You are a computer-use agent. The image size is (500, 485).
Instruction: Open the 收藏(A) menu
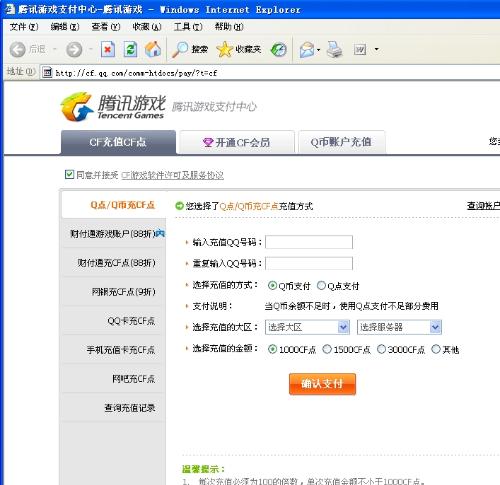[147, 27]
